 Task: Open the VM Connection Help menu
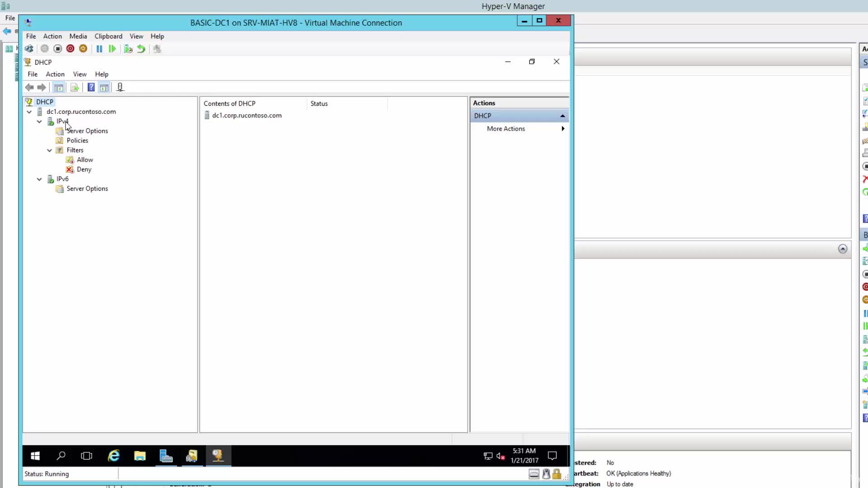157,36
